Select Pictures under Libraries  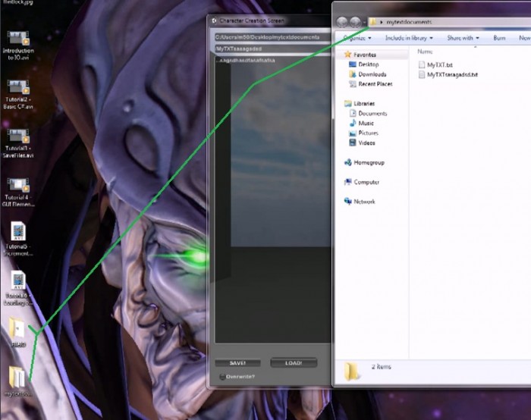368,133
